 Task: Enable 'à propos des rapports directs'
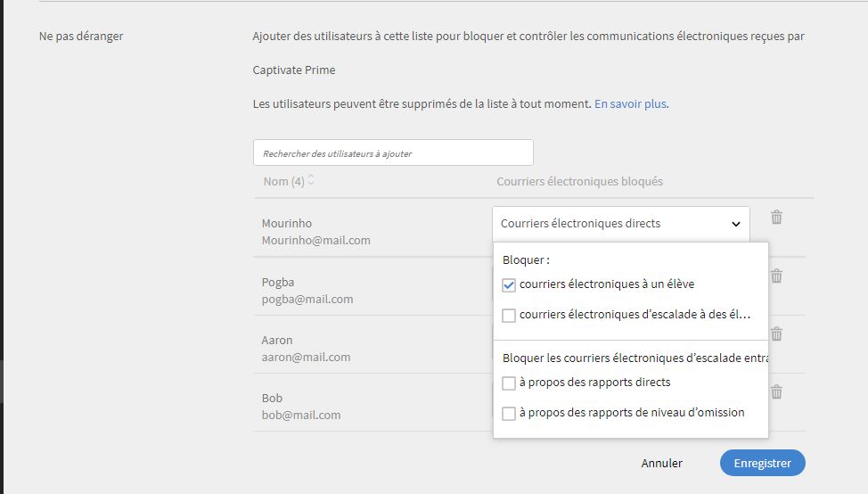(509, 383)
